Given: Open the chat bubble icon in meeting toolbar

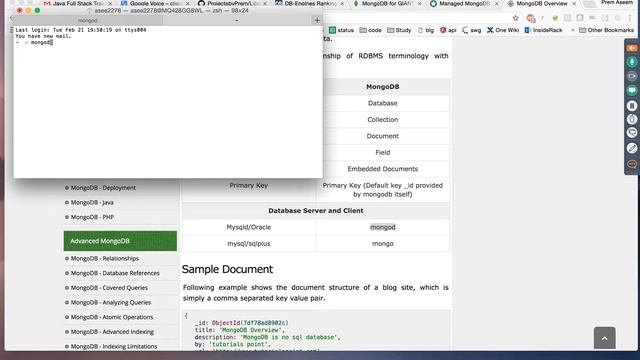Looking at the screenshot, I should 632,133.
